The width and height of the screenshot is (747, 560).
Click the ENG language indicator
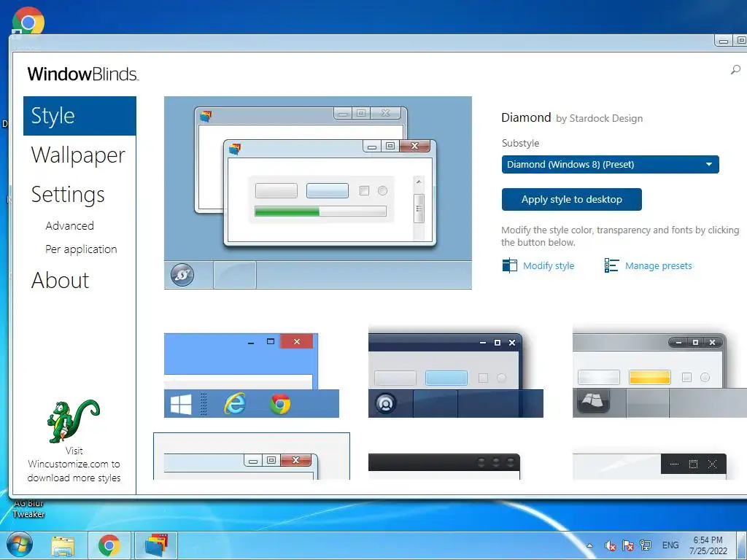670,545
